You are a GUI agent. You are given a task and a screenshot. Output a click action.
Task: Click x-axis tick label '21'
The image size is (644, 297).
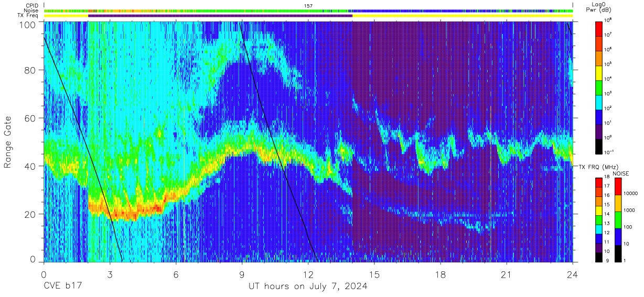pos(506,275)
